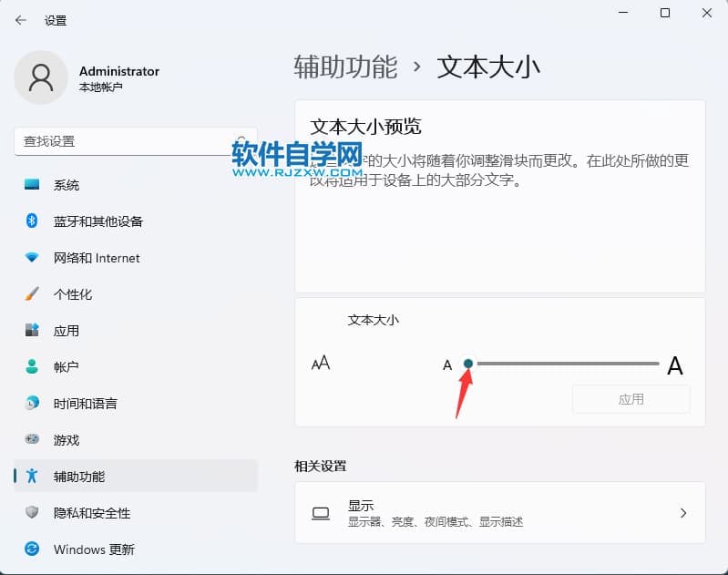Viewport: 728px width, 575px height.
Task: Click the gamepad icon for 游戏
Action: [33, 440]
